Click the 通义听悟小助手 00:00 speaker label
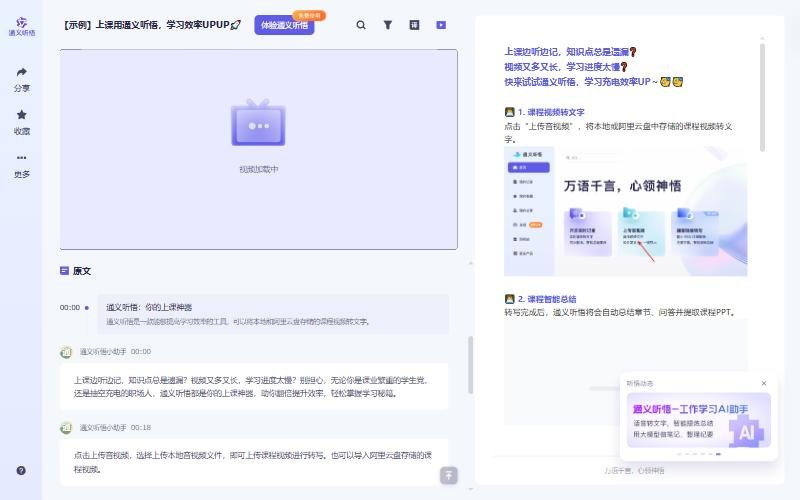 (x=115, y=352)
